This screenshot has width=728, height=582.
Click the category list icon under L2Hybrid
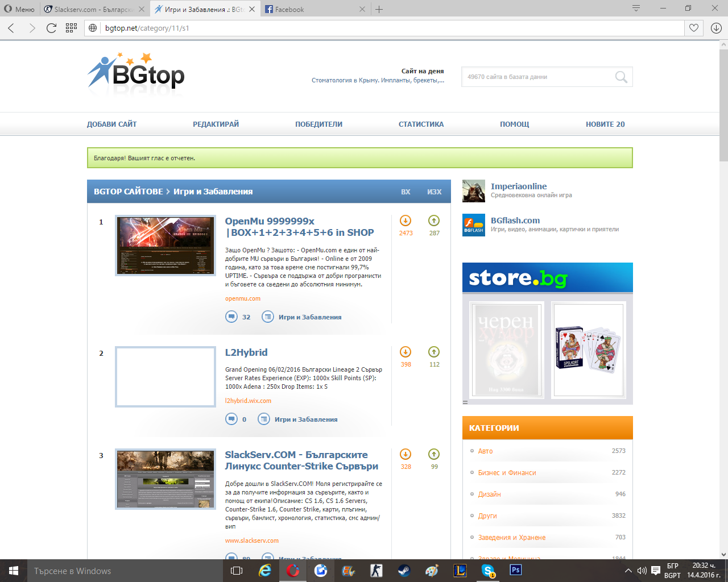click(x=264, y=419)
